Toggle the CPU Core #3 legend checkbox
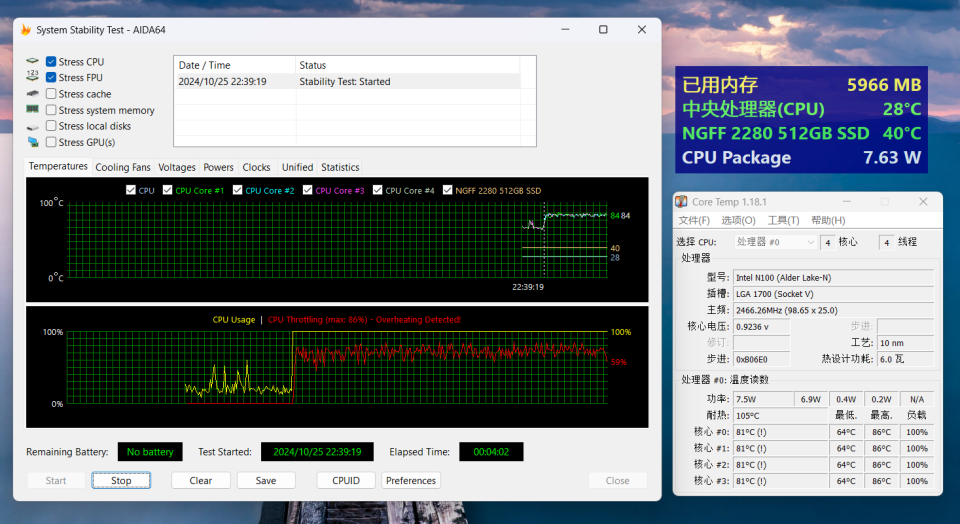 click(x=307, y=190)
